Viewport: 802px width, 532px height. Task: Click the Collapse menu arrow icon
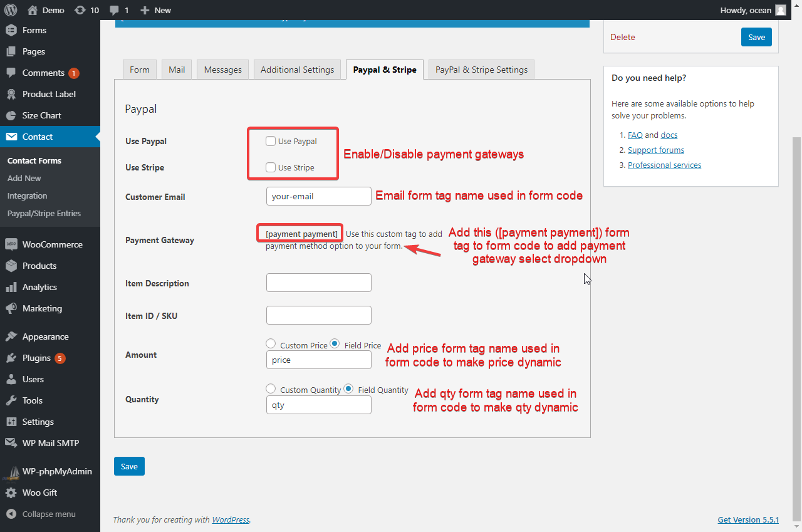click(x=11, y=514)
